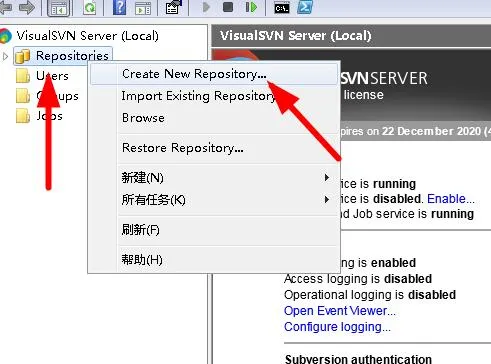Open the Open Event Viewer... link
The height and width of the screenshot is (364, 491).
point(340,311)
